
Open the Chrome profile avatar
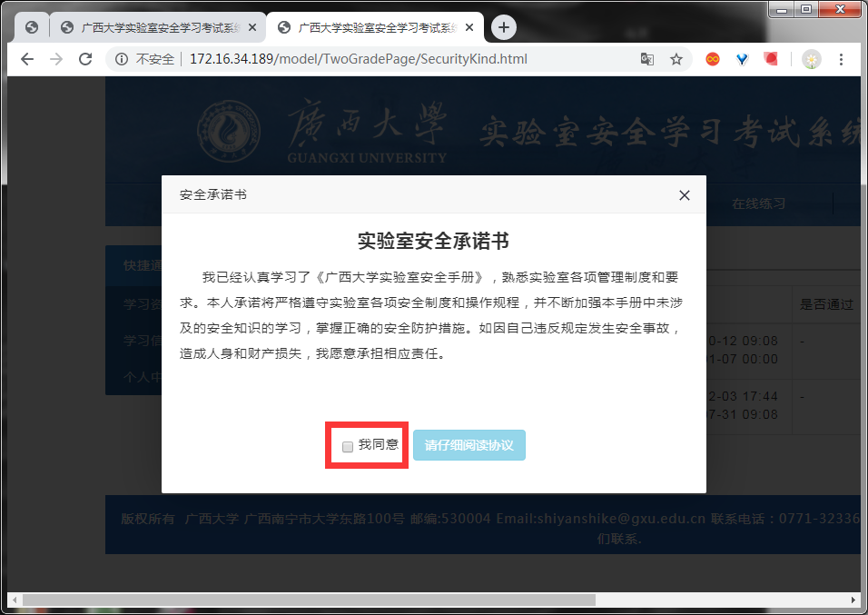point(812,59)
